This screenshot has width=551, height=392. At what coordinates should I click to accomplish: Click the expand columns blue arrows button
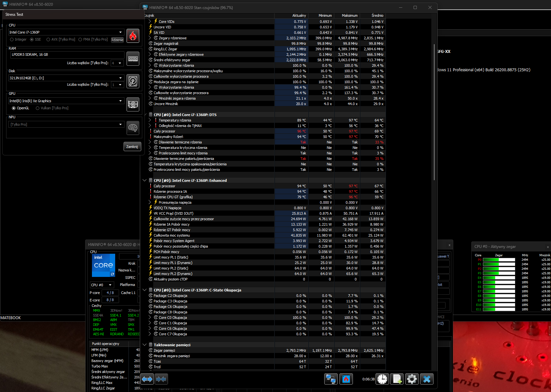(147, 379)
